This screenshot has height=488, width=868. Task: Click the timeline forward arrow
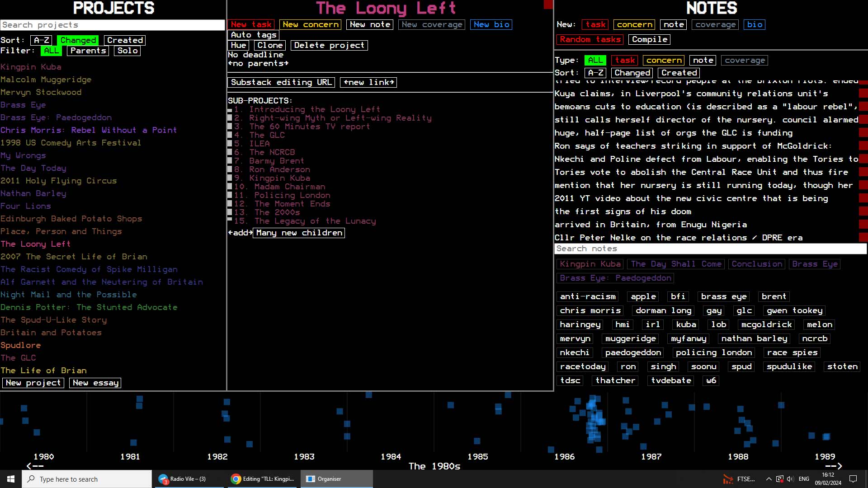coord(833,466)
